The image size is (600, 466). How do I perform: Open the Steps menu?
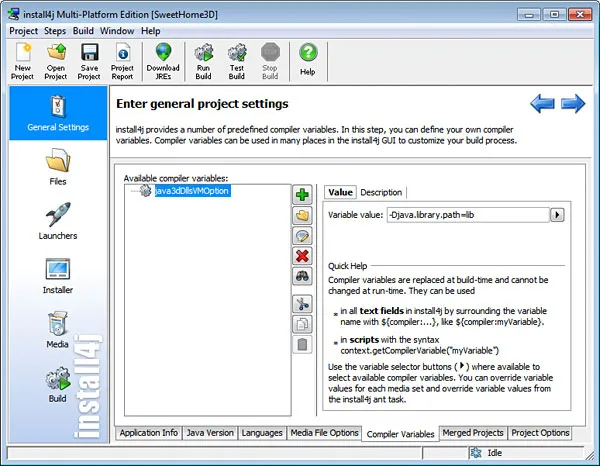tap(55, 31)
